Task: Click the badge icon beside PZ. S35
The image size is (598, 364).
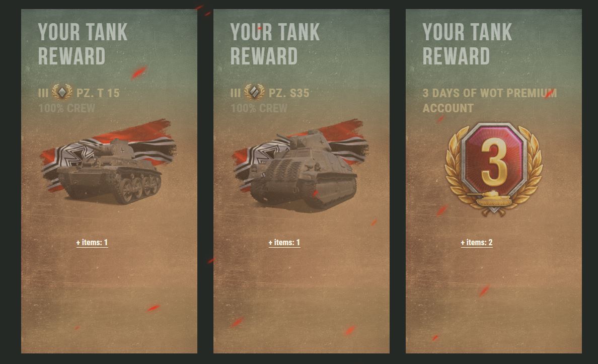Action: click(x=254, y=92)
